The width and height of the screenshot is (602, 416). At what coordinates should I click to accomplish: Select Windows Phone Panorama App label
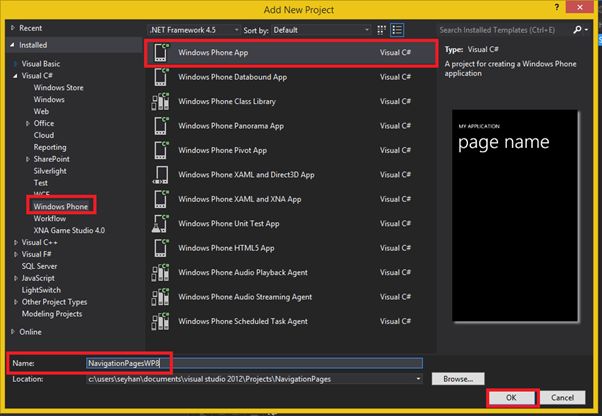231,126
